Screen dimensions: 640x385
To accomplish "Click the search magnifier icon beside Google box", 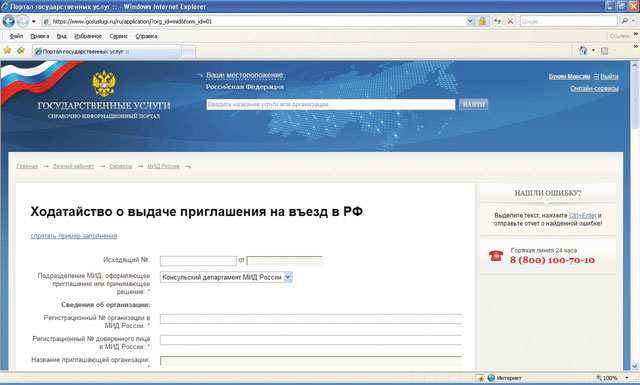I will click(624, 21).
